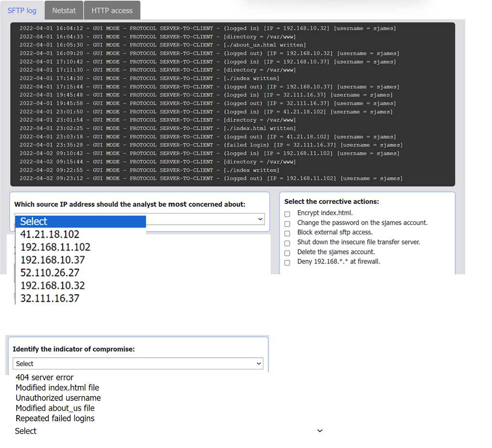This screenshot has width=492, height=448.
Task: Pick 32.111.16.37 as the source IP
Action: tap(50, 299)
